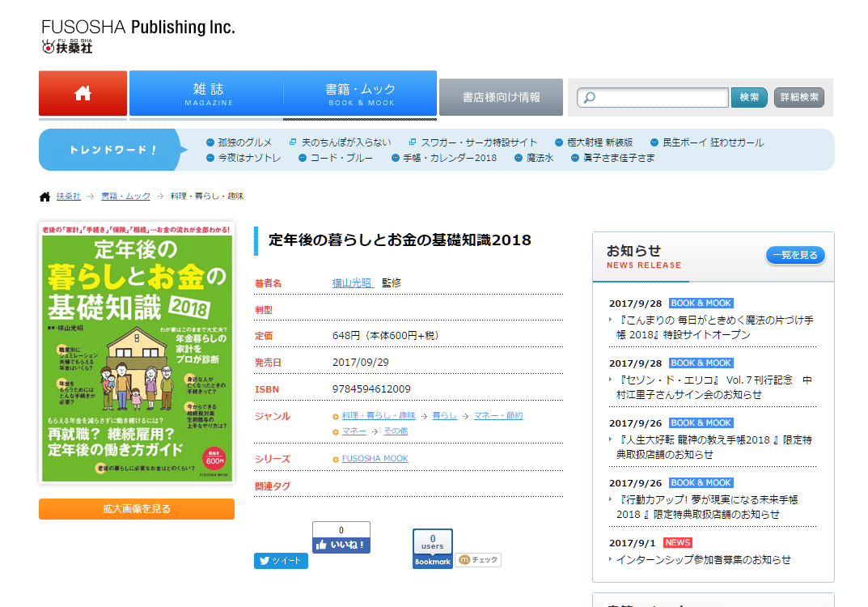Click 拡大画像を見る enlarge image button
868x607 pixels.
point(137,509)
